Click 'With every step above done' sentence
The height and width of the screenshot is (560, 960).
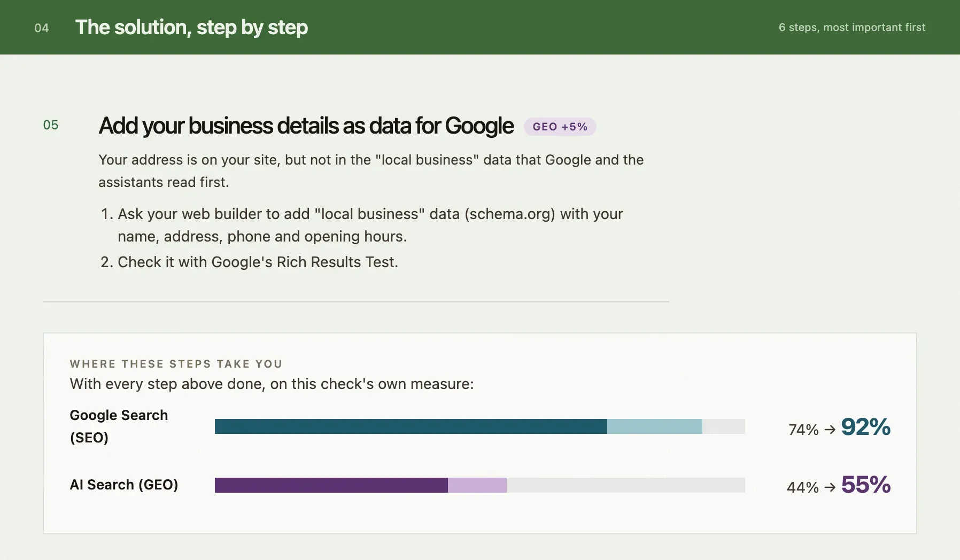[272, 384]
